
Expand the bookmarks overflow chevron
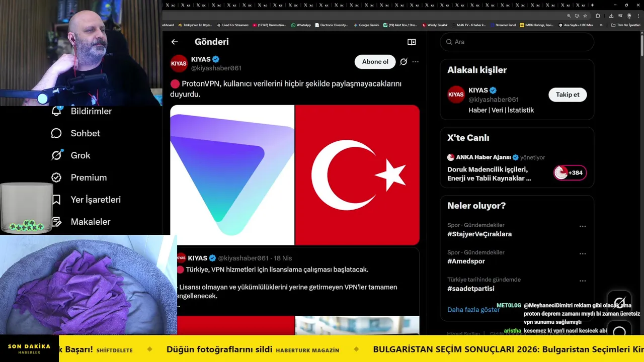pos(601,25)
